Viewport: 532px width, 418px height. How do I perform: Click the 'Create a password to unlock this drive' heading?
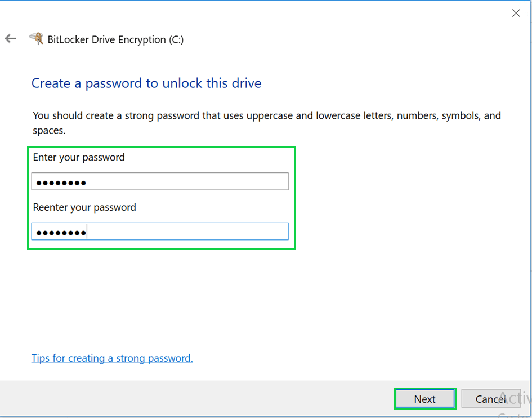[146, 83]
